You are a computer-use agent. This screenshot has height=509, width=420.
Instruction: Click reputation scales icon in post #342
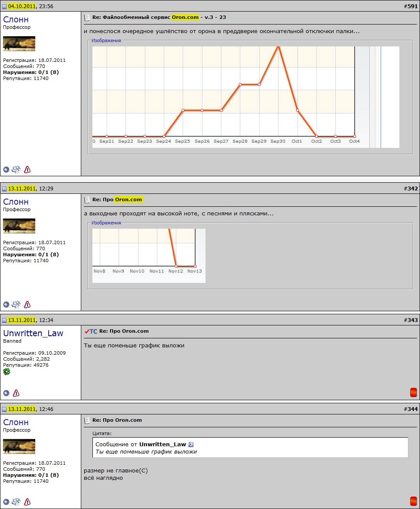pyautogui.click(x=16, y=304)
